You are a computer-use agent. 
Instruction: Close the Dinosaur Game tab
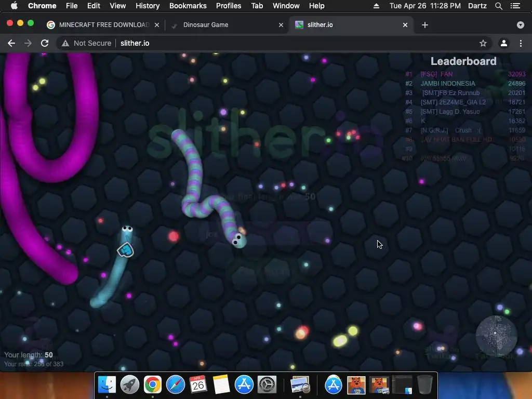tap(281, 25)
